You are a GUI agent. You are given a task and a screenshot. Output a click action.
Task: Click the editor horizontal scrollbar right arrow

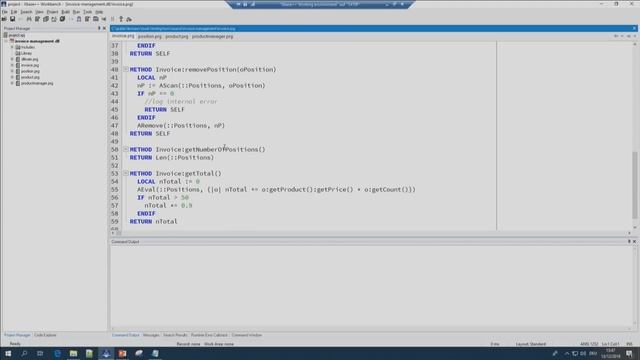629,233
